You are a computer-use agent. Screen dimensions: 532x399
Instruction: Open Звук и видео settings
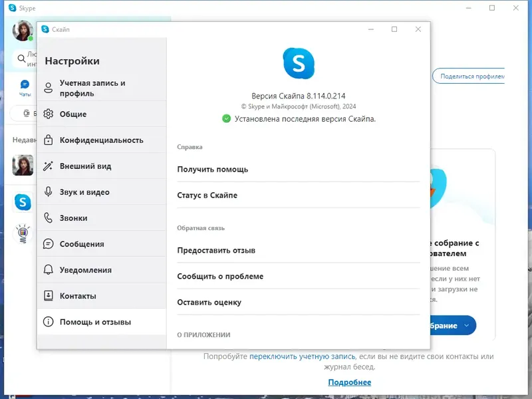click(102, 192)
